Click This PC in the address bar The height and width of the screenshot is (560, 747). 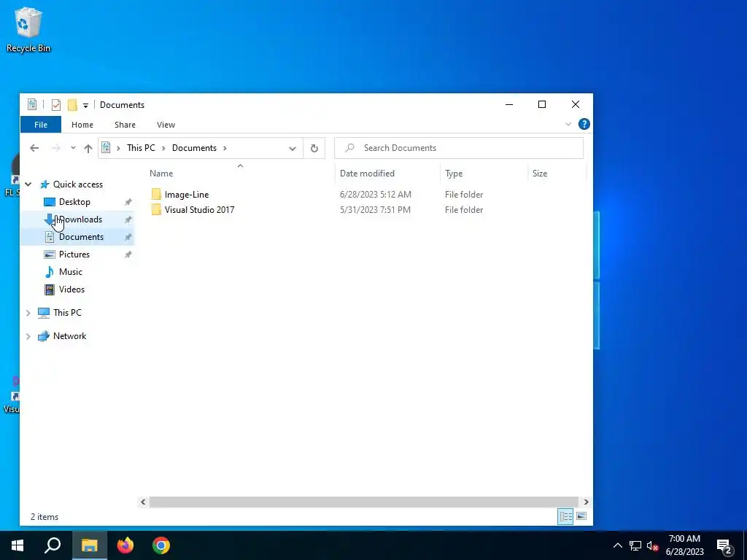[141, 148]
